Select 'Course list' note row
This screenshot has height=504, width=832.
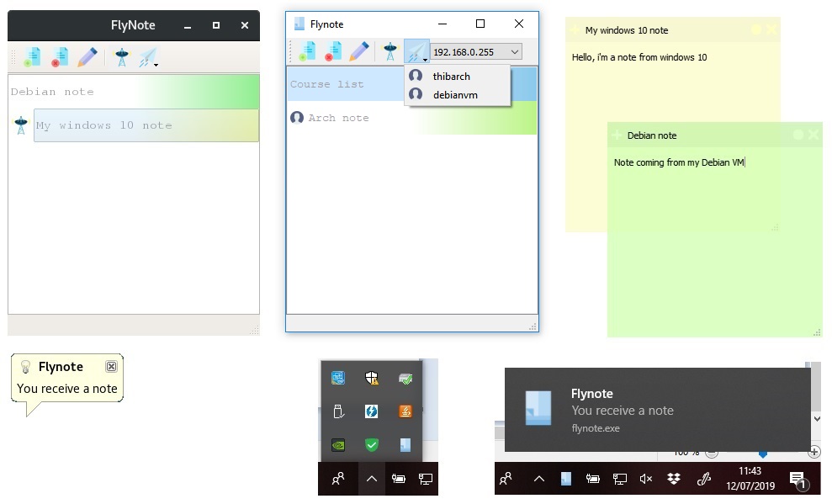coord(346,84)
